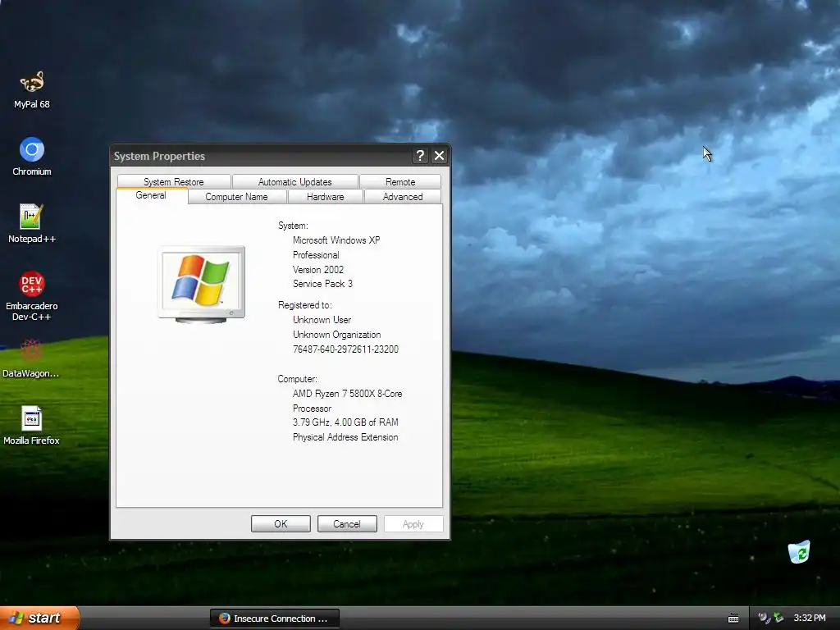Click the '3.79 GHz, 4.00 GB of RAM' text
Screen dimensions: 840x630
tap(345, 422)
